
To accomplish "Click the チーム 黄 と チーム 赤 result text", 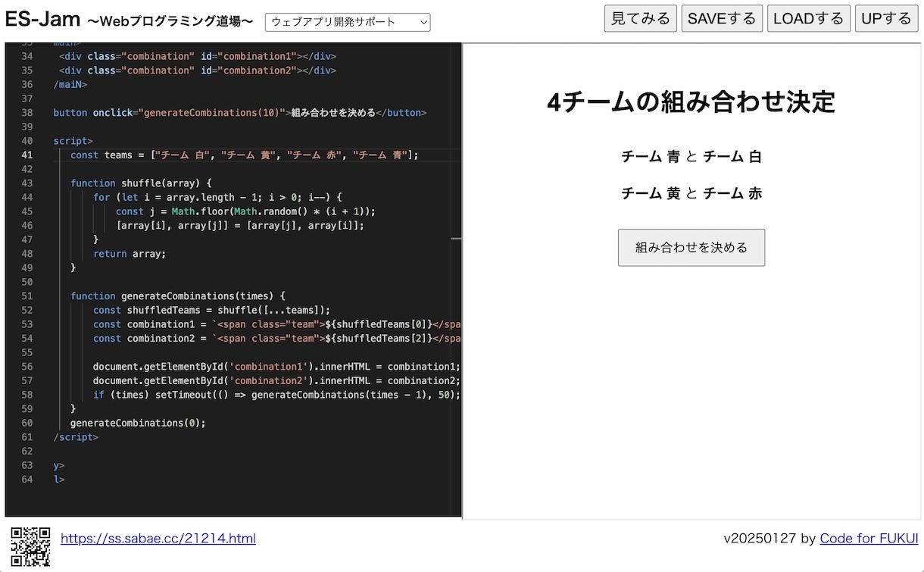I will click(x=691, y=193).
